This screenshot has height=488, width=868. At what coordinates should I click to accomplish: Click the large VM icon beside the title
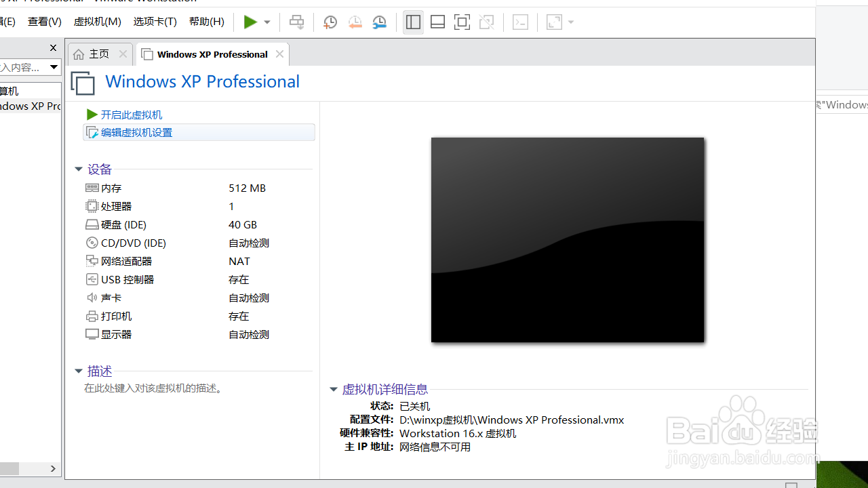(x=83, y=83)
